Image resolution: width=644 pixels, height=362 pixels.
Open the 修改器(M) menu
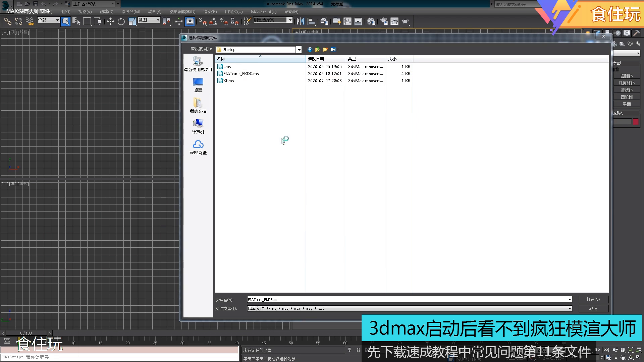(130, 12)
